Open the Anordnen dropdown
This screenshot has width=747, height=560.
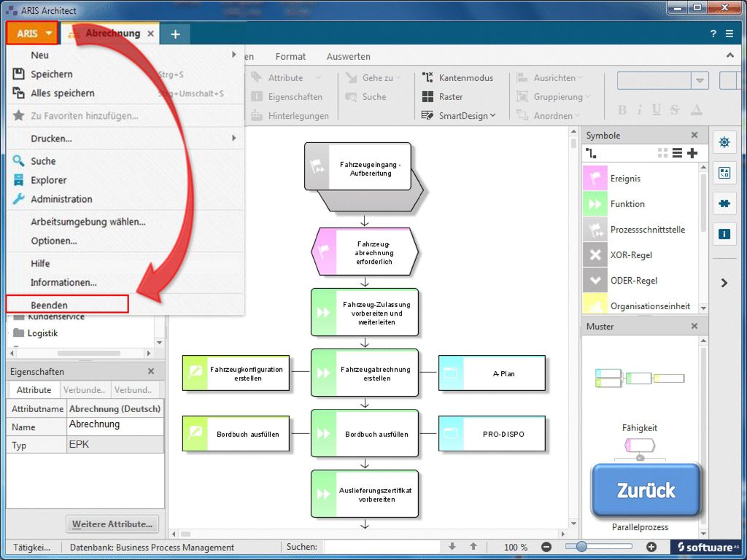tap(549, 116)
